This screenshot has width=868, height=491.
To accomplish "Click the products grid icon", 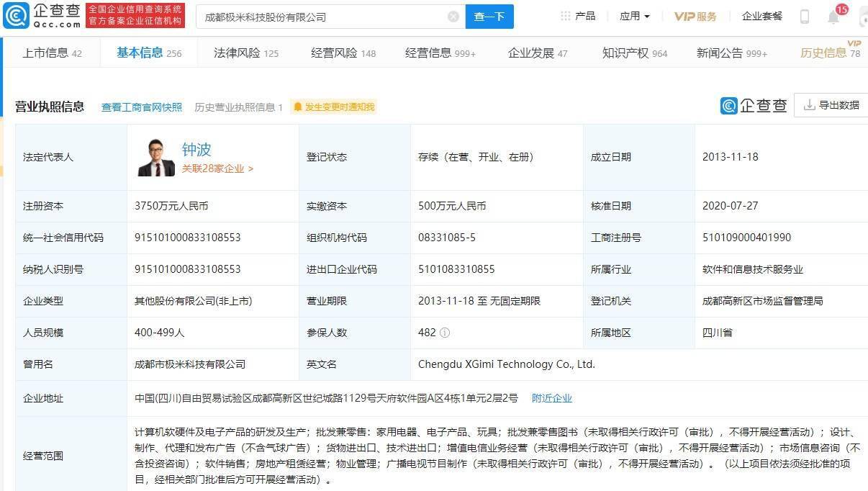I will tap(565, 16).
